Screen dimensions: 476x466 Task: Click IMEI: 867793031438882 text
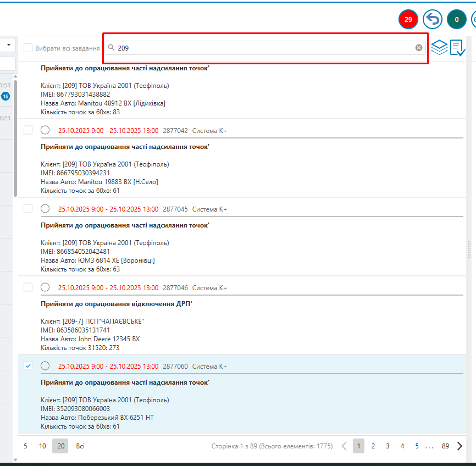pos(75,95)
